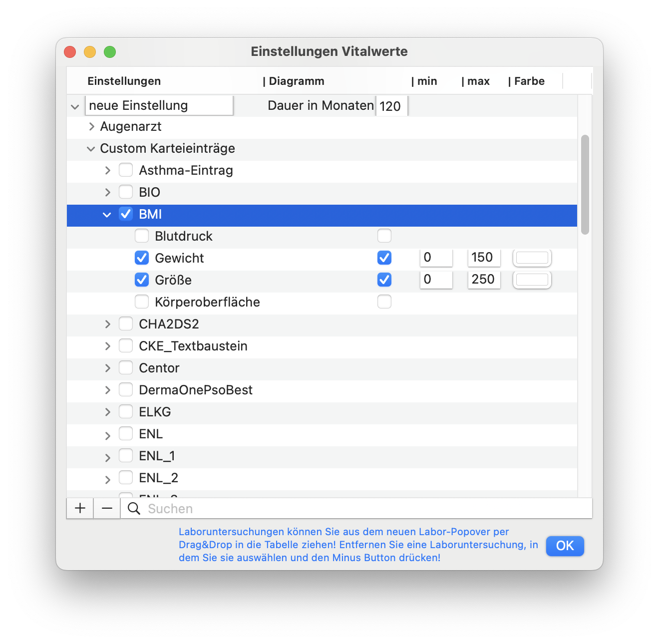659x644 pixels.
Task: Expand the CHA2DS2 entry
Action: [x=107, y=324]
